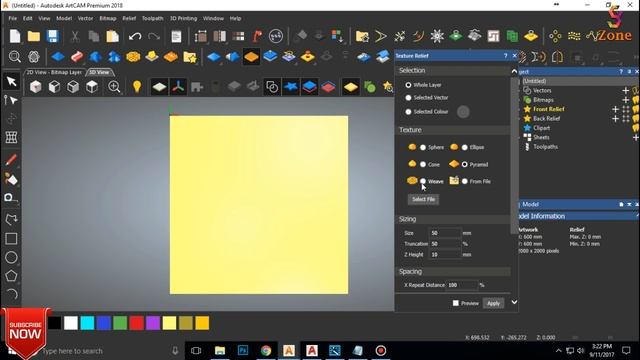Screen dimensions: 640x360
Task: Switch to 2D View - Bitmap Layer tab
Action: click(x=54, y=72)
